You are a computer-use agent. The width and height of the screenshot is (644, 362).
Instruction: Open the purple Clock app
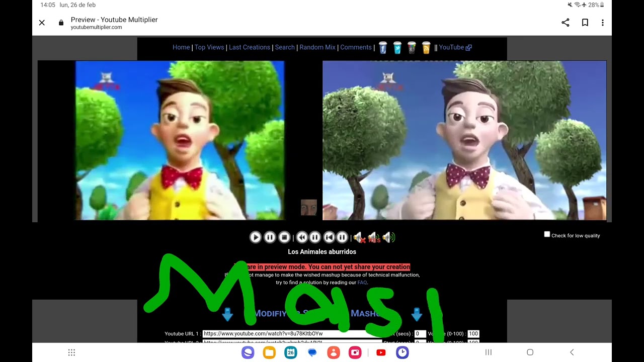(402, 352)
